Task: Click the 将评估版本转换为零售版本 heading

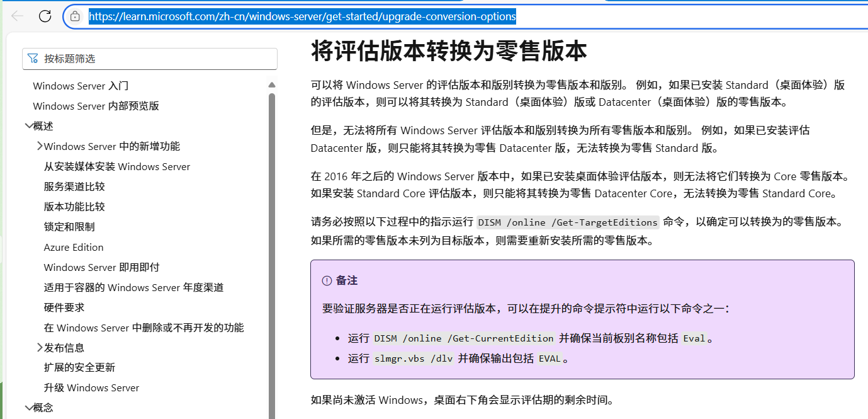Action: (449, 51)
